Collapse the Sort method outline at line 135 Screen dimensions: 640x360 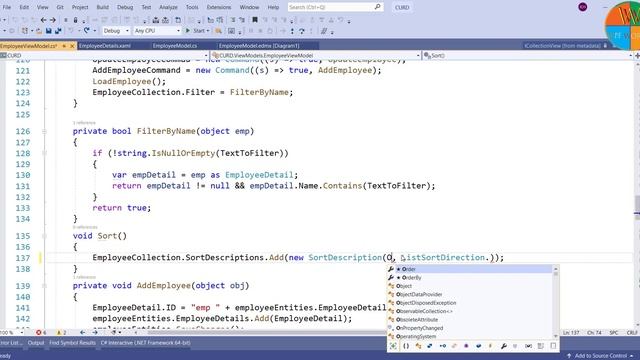[44, 236]
